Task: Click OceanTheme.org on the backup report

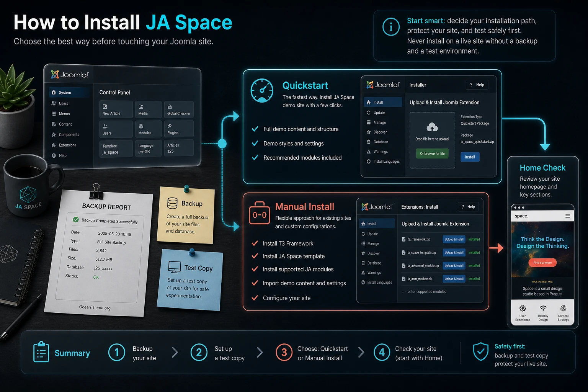Action: [95, 307]
